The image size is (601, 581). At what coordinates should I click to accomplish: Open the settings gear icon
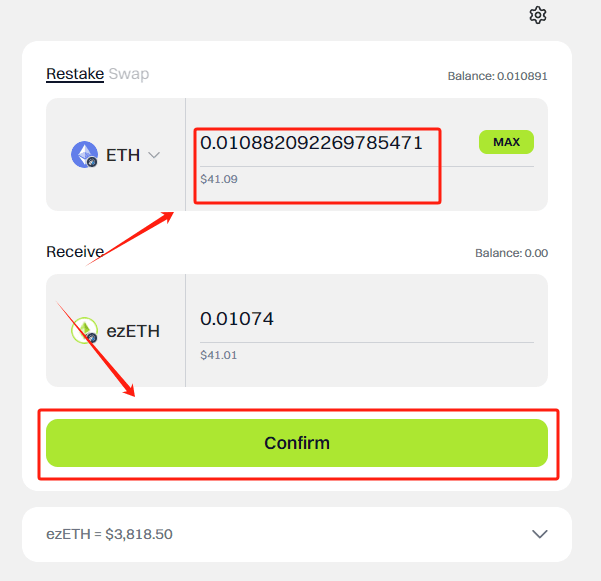pyautogui.click(x=538, y=15)
